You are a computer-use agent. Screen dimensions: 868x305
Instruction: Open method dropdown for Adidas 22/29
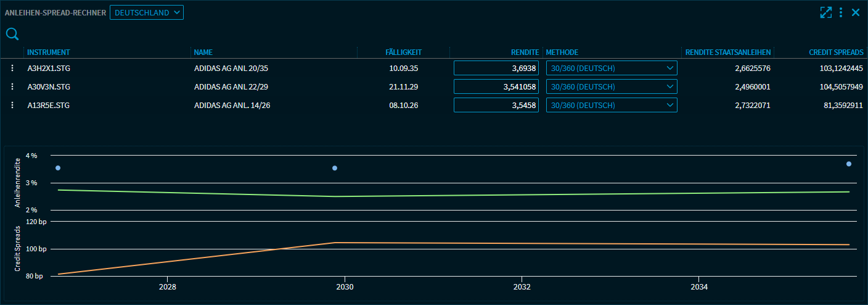click(612, 87)
